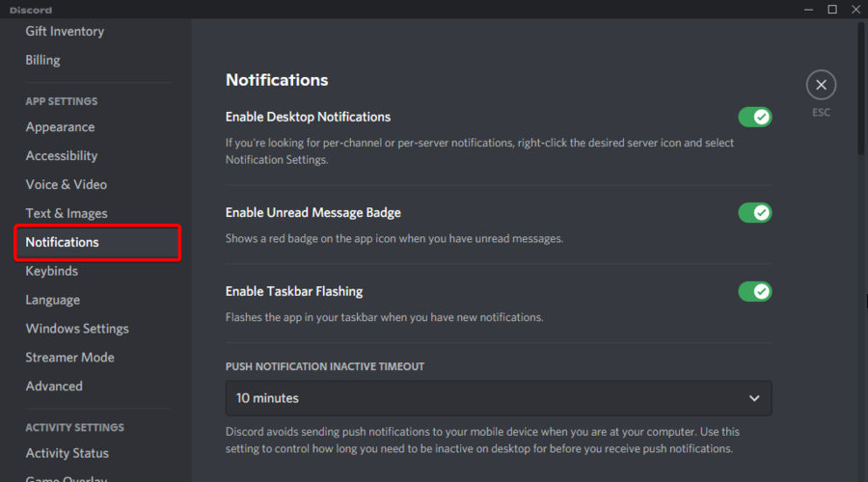Open the 10 minutes timeout dropdown
The height and width of the screenshot is (482, 868).
pos(499,398)
